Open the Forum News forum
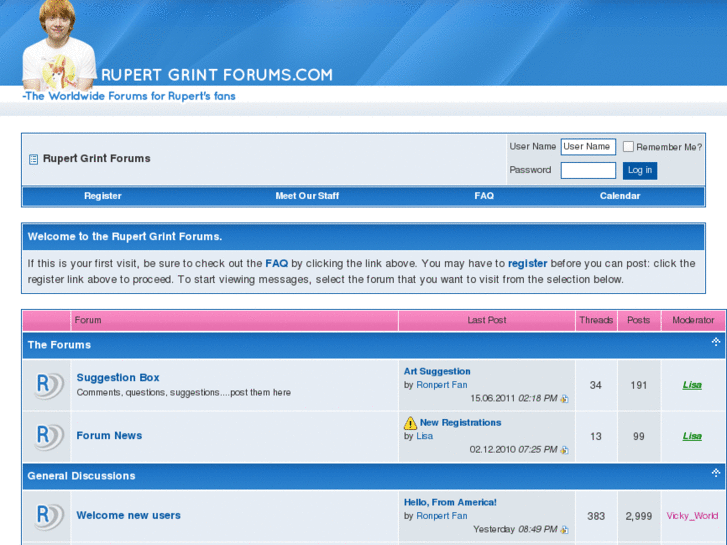The height and width of the screenshot is (545, 727). click(109, 436)
